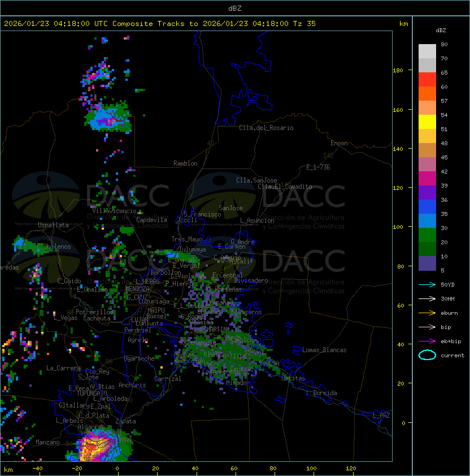The width and height of the screenshot is (470, 476).
Task: Click the cyan 50YD track arrow in legend
Action: [x=427, y=285]
